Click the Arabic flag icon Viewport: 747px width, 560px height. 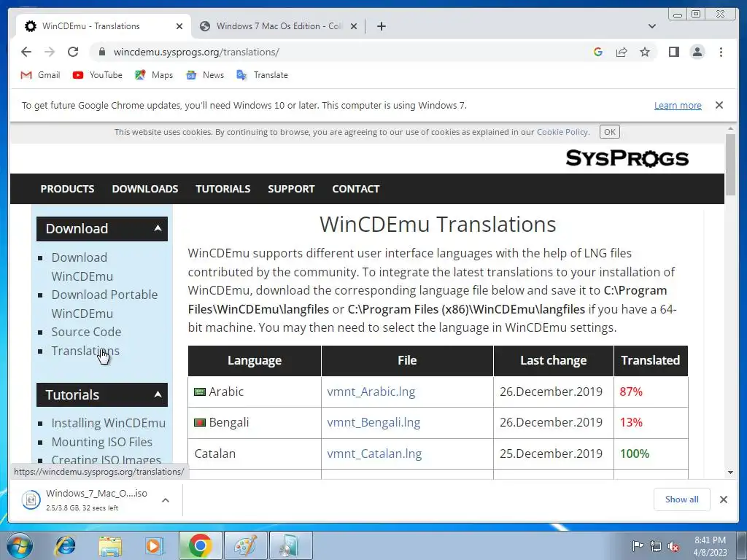pos(200,392)
